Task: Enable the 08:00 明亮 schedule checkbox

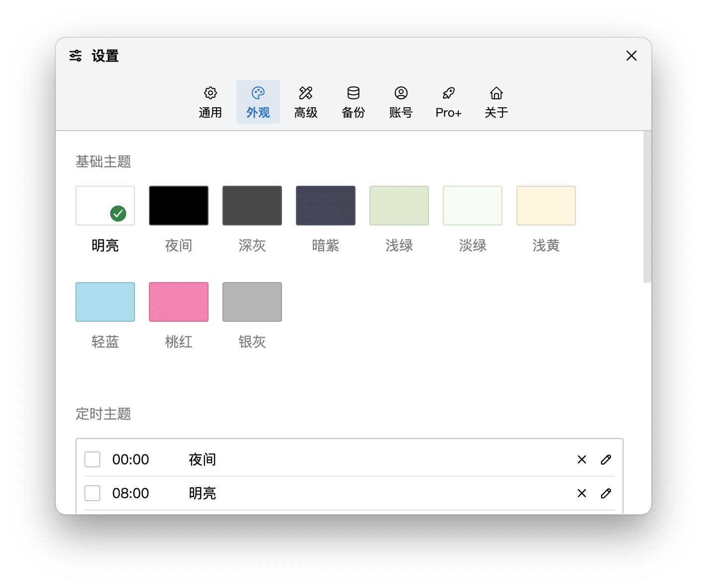Action: (92, 493)
